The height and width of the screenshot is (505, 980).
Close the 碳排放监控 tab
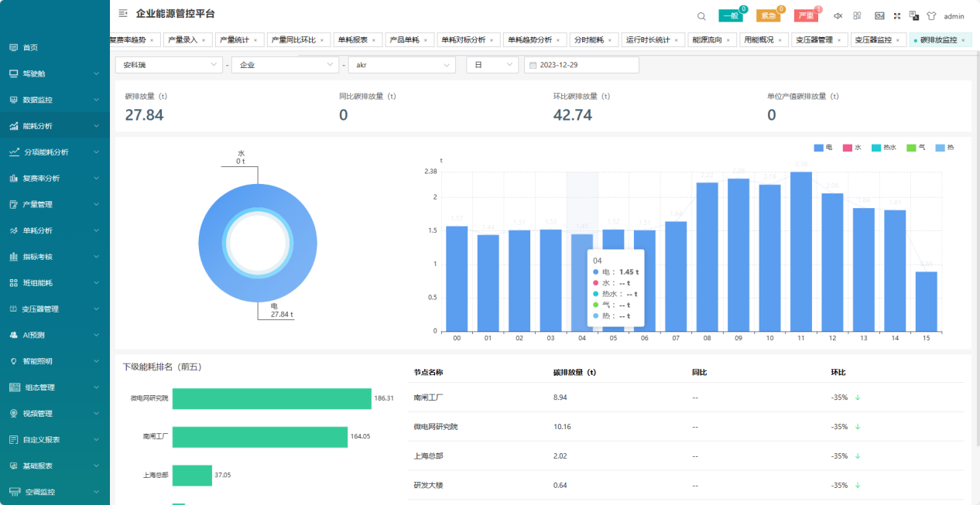click(x=963, y=40)
